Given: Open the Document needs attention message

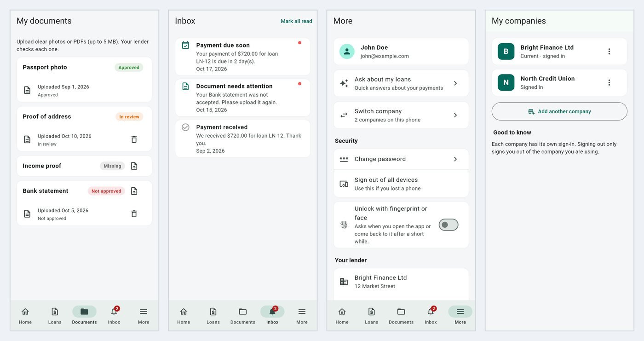Looking at the screenshot, I should pyautogui.click(x=243, y=98).
